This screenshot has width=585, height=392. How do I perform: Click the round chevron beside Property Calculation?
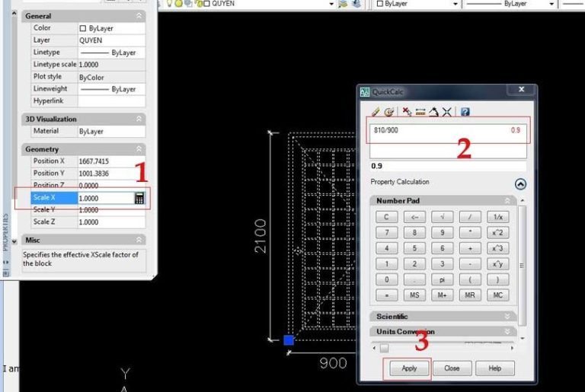tap(520, 184)
